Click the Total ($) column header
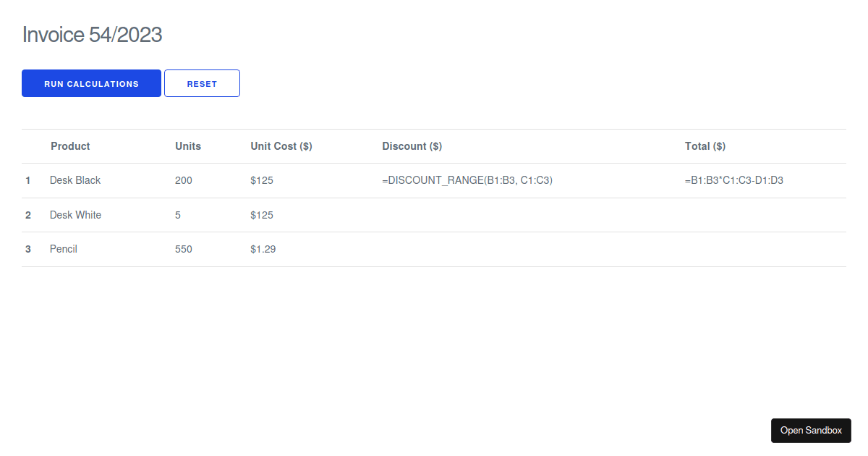Screen dimensions: 868x456 point(705,146)
